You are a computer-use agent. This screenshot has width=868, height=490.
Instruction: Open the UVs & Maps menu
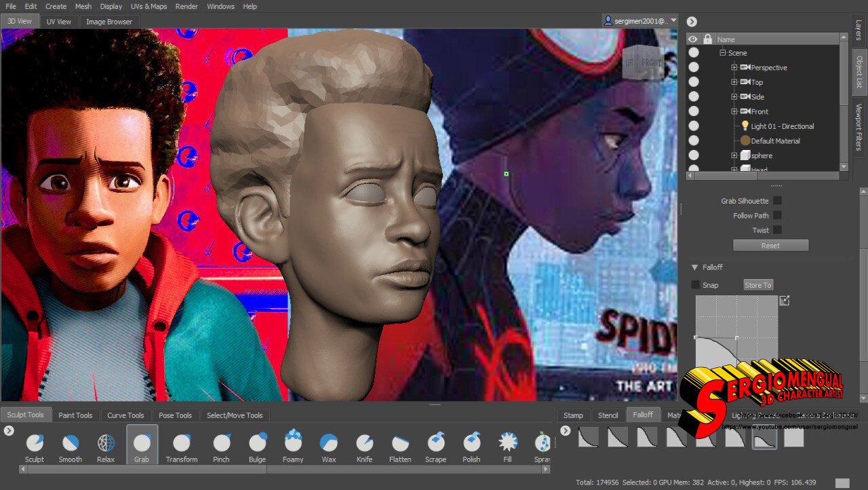pyautogui.click(x=149, y=6)
